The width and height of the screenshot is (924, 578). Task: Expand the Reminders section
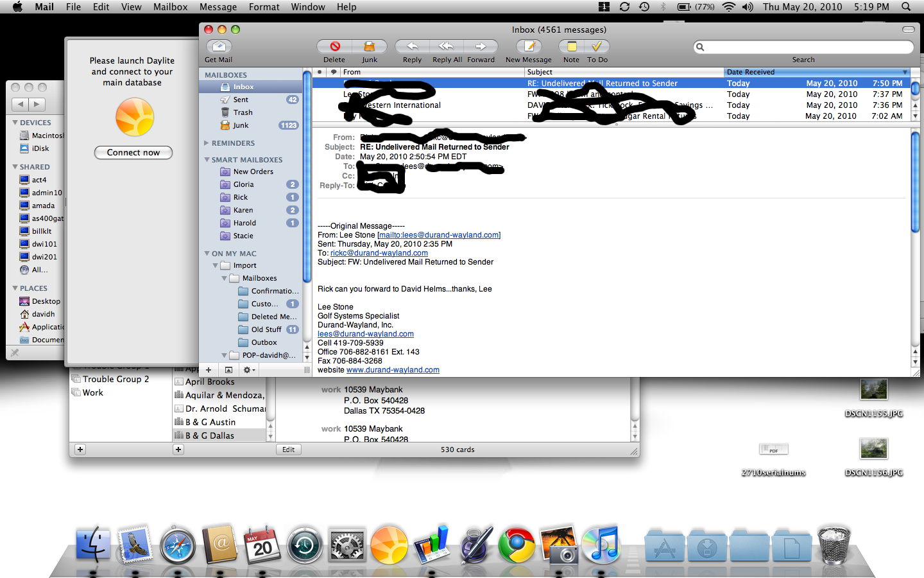(207, 143)
